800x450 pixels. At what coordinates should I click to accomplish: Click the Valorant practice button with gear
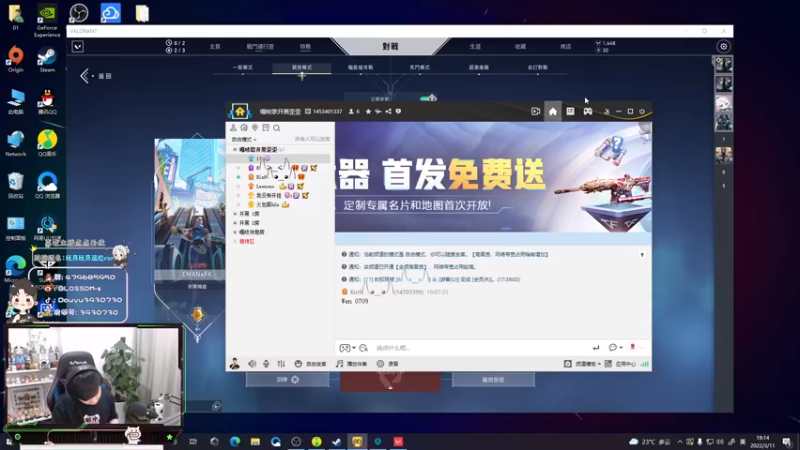(288, 380)
